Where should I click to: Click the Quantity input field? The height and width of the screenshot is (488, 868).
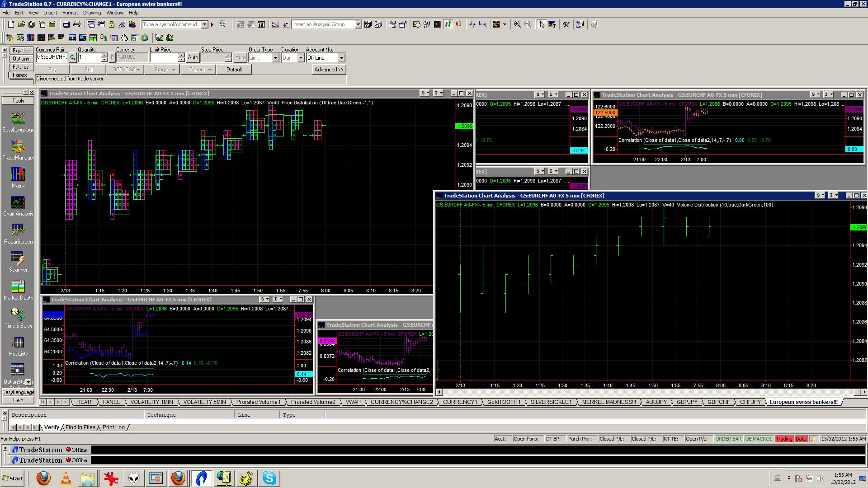click(89, 58)
